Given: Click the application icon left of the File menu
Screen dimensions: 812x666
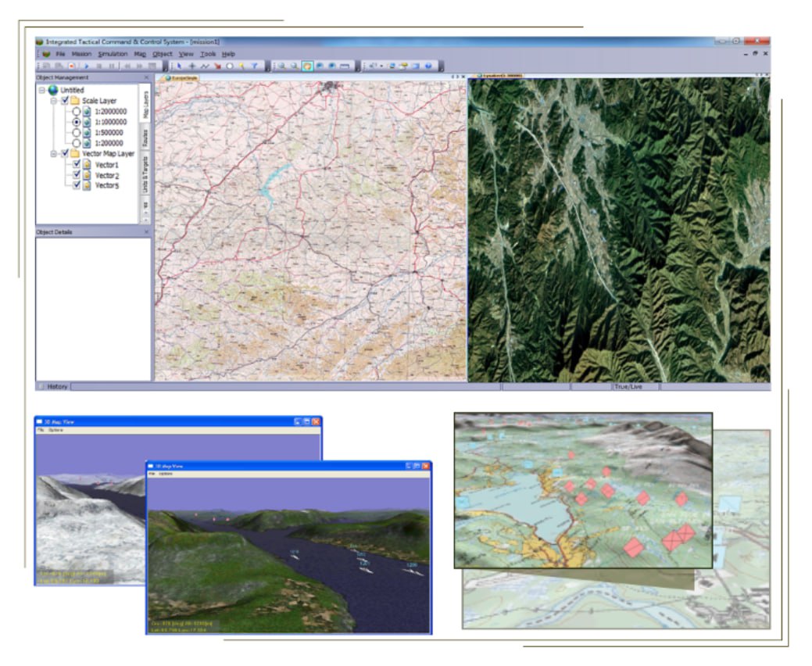Looking at the screenshot, I should point(47,54).
